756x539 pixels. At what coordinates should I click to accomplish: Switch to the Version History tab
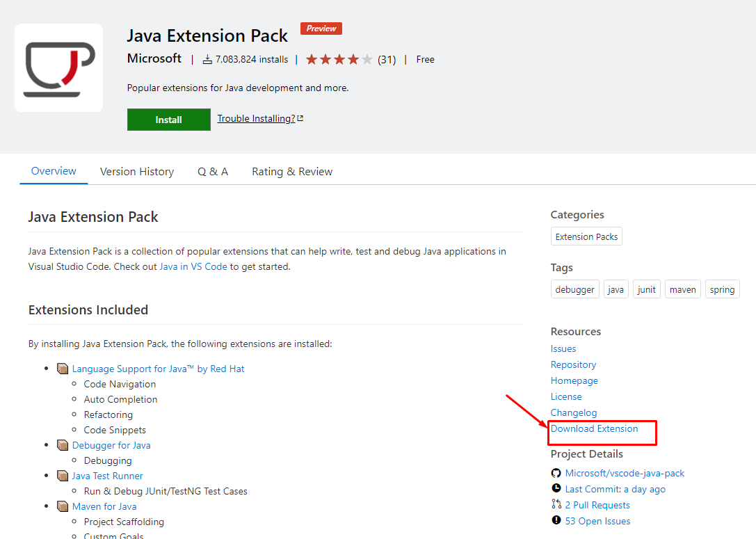click(x=137, y=172)
